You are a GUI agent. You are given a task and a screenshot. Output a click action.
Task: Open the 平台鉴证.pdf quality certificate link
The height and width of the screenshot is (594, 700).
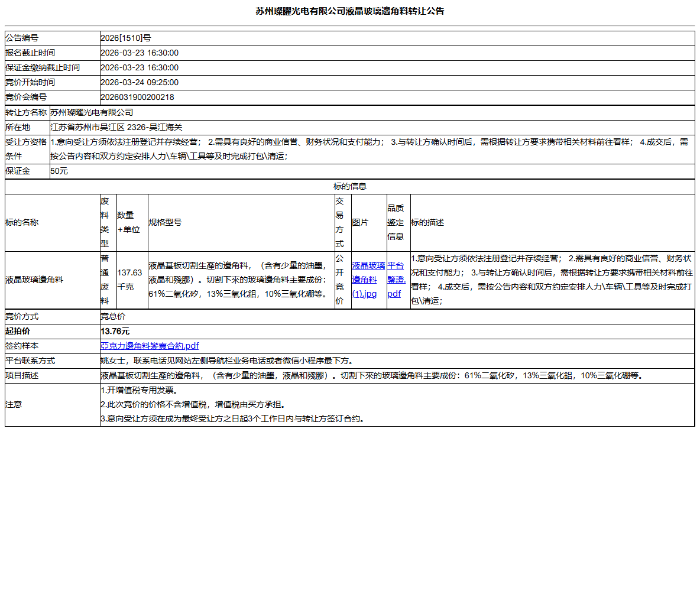395,280
